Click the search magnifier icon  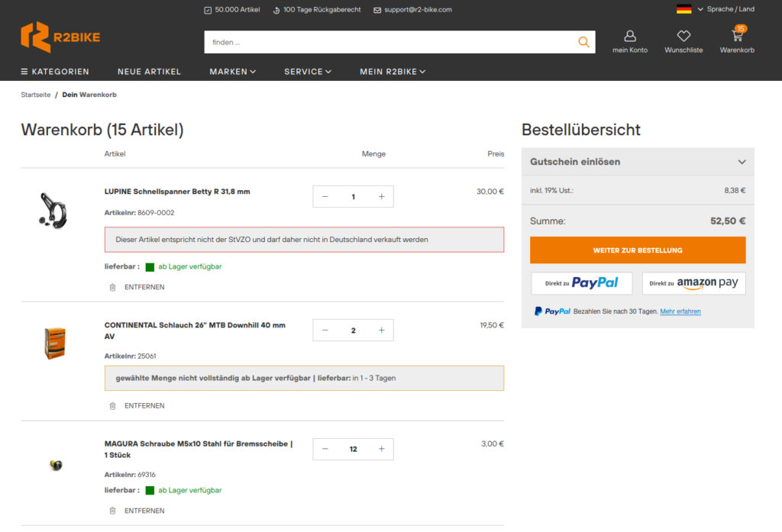(583, 42)
